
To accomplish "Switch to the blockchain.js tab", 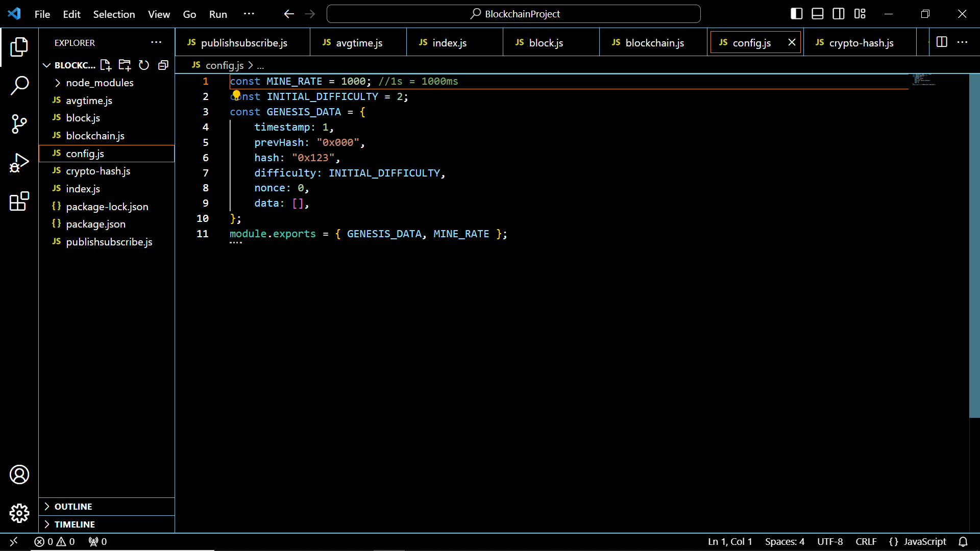I will coord(654,43).
